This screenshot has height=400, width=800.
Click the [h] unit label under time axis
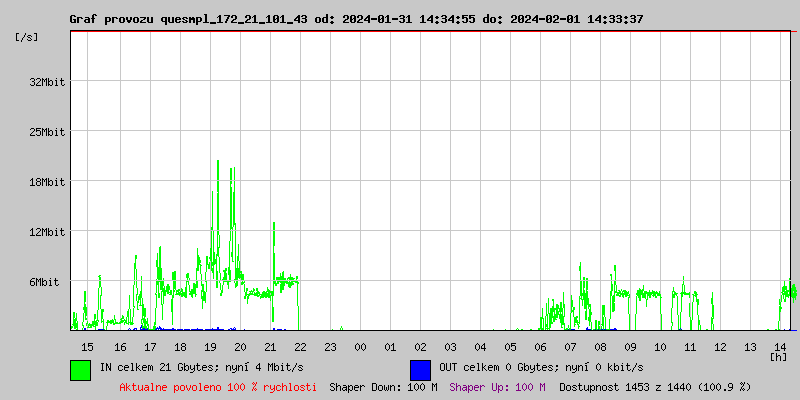point(778,357)
